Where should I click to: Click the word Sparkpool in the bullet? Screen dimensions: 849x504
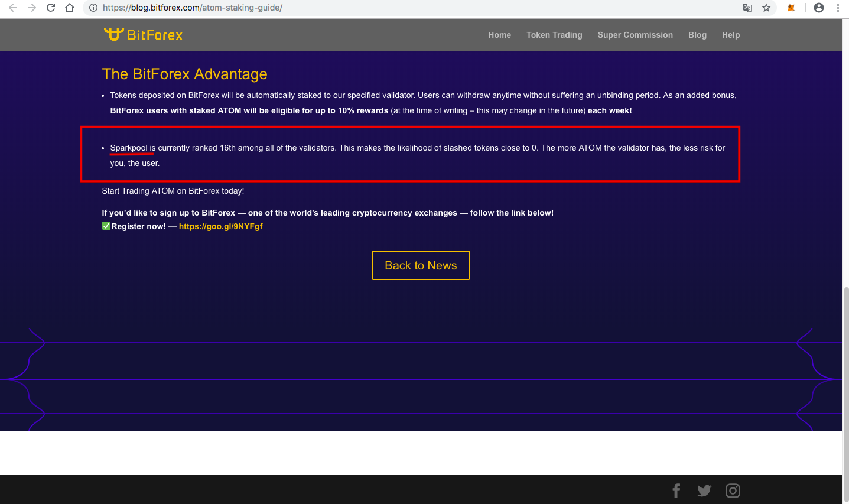[x=129, y=148]
